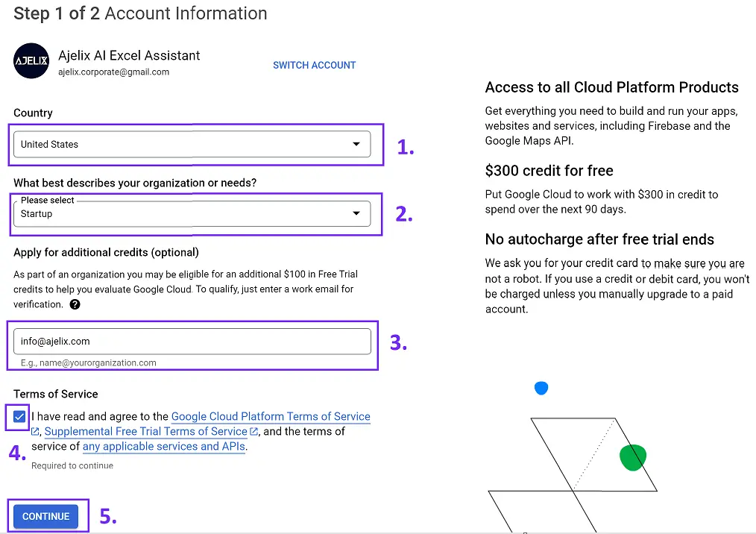This screenshot has width=756, height=534.
Task: Click the ajelix.corporate@gmail.com account email text
Action: (114, 72)
